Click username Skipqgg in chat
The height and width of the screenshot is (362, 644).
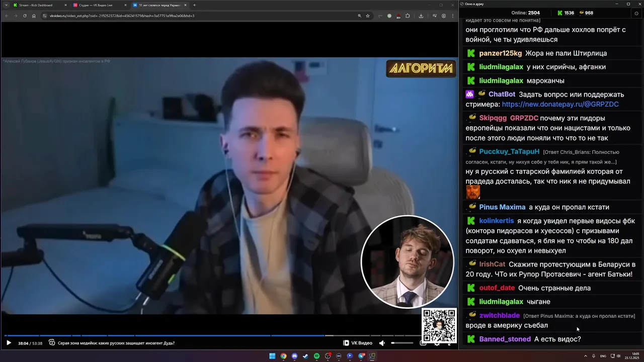tap(493, 118)
